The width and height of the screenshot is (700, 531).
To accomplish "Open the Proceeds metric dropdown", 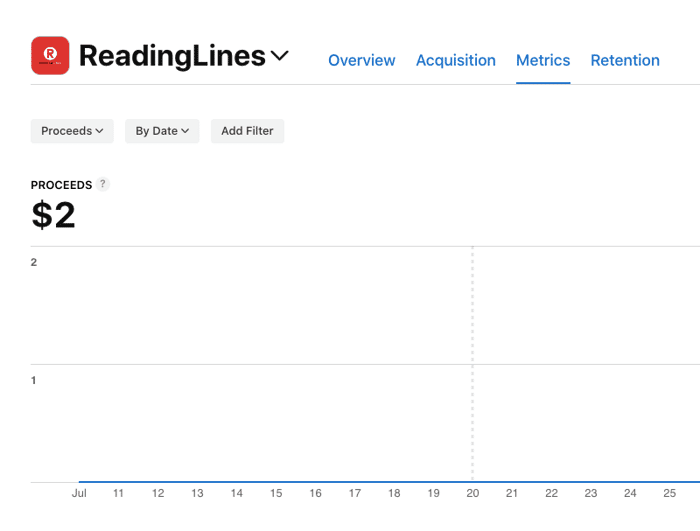I will [x=72, y=131].
